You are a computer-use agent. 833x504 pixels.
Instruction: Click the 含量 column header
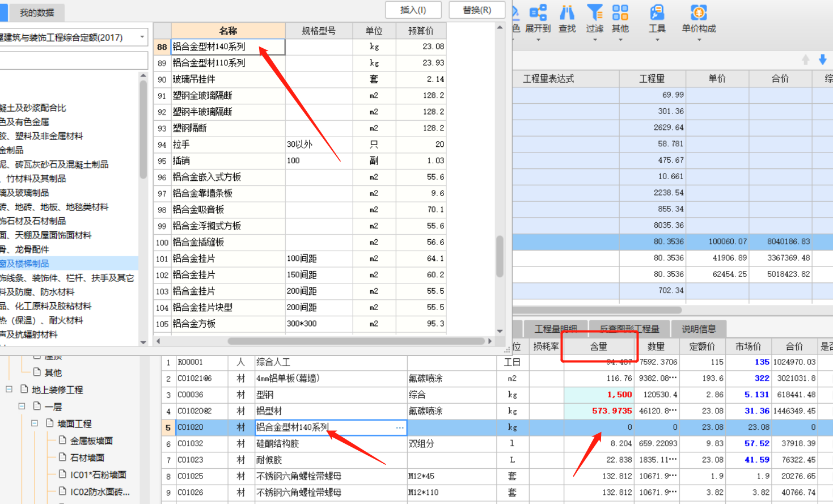[x=599, y=346]
